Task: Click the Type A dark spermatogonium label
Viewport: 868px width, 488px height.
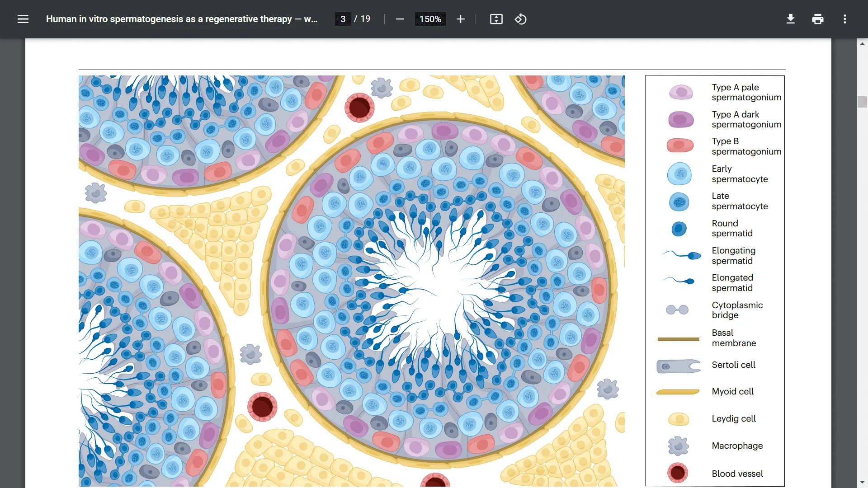Action: click(x=746, y=119)
